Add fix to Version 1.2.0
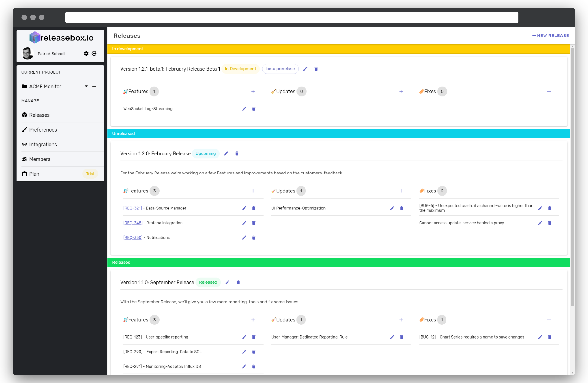Screen dimensions: 588x383 [x=549, y=191]
